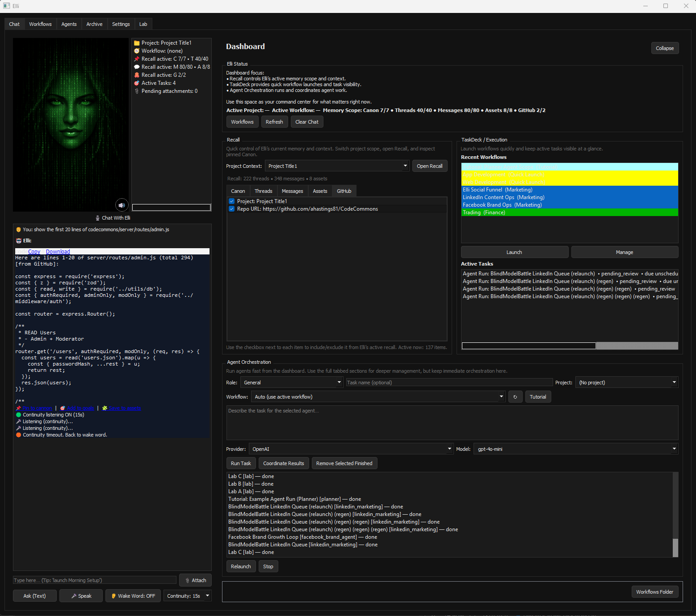This screenshot has width=696, height=616.
Task: Click the pushpin icon next to Recall active counts
Action: click(x=137, y=58)
